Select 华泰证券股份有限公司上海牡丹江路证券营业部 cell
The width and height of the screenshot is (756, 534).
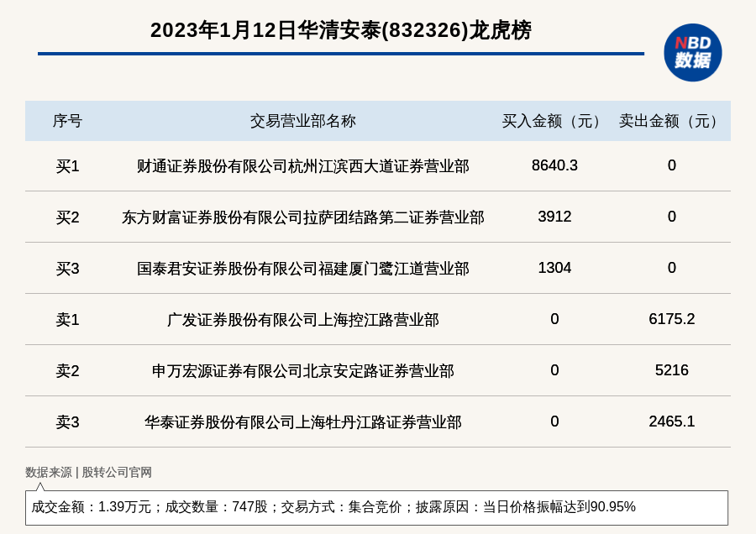[x=302, y=421]
